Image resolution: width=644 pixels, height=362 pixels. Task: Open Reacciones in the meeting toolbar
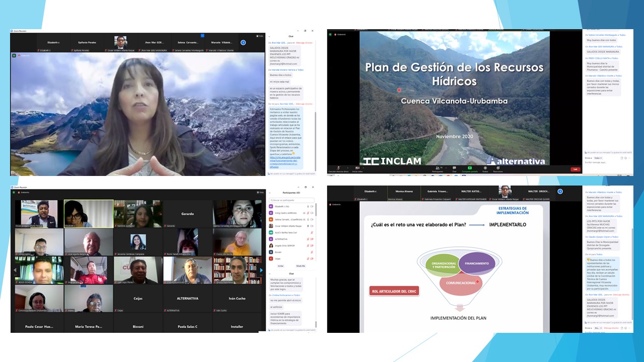pos(498,168)
